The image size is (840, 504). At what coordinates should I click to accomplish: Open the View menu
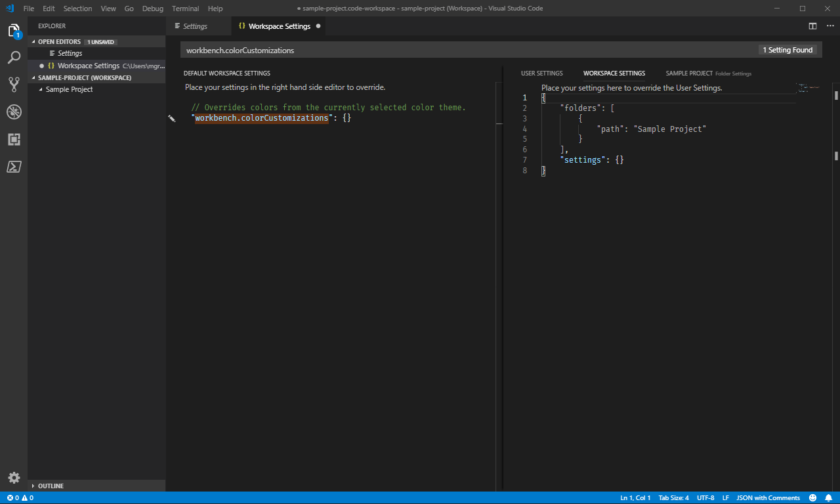pyautogui.click(x=108, y=9)
